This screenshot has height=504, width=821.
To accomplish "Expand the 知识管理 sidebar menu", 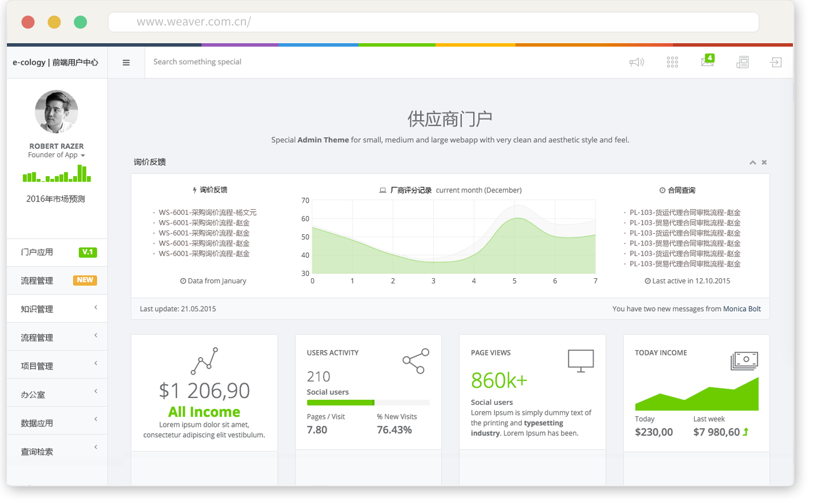I will pyautogui.click(x=56, y=309).
